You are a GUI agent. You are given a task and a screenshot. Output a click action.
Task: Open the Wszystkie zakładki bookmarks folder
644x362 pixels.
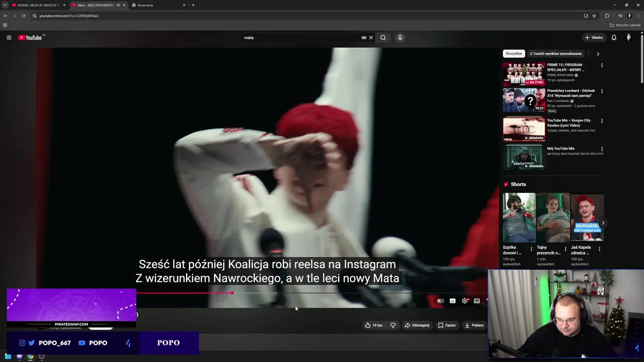pyautogui.click(x=625, y=25)
